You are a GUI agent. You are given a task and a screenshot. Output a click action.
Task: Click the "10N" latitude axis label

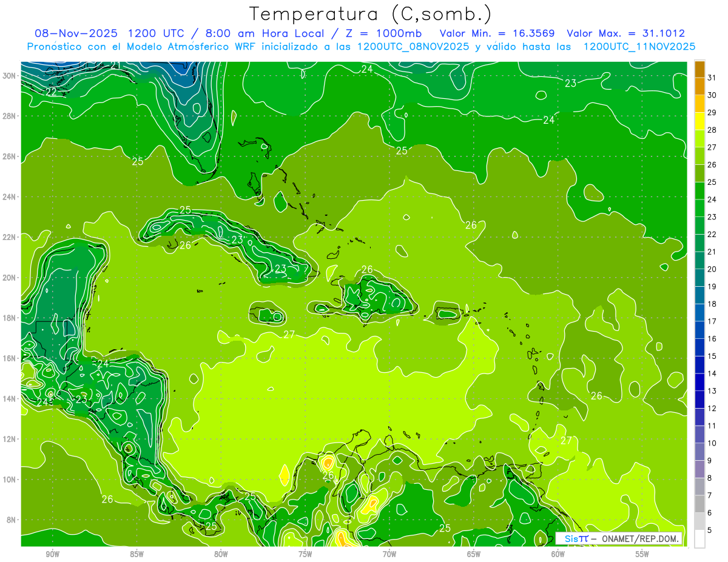(10, 480)
